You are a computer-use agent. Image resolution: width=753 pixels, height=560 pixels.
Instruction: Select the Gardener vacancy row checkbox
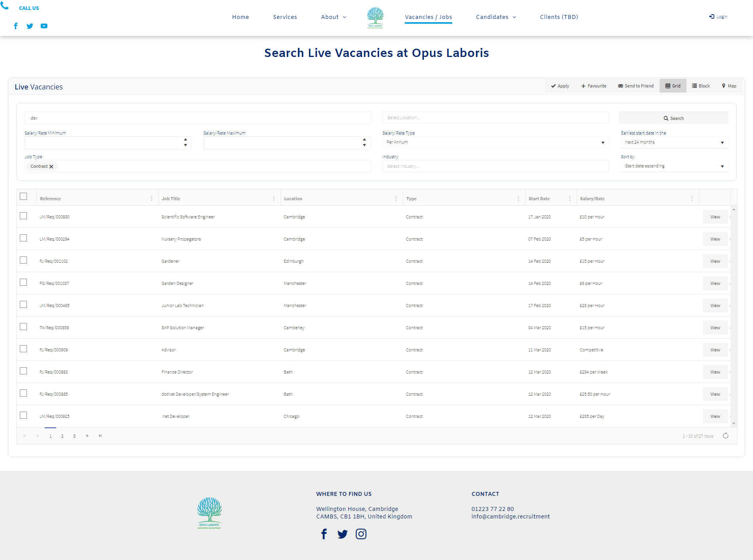click(x=23, y=260)
